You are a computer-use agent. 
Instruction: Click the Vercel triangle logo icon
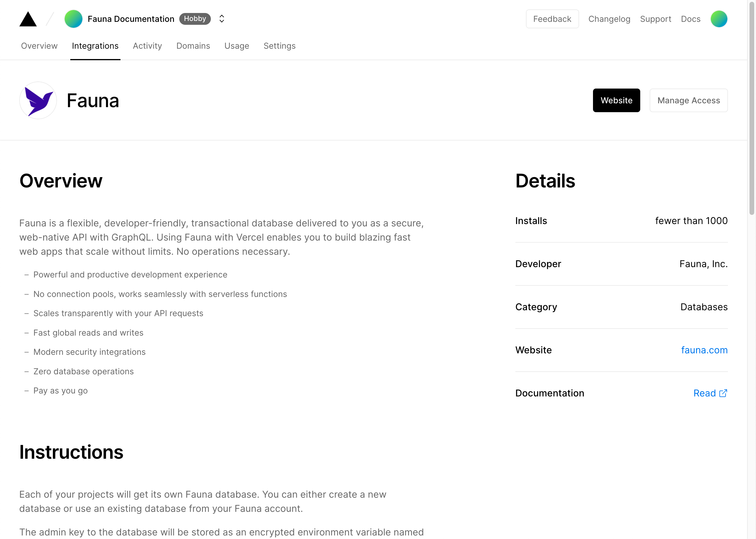[x=29, y=19]
